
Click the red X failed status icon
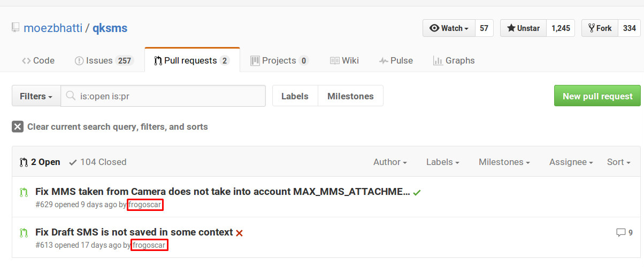(x=240, y=233)
